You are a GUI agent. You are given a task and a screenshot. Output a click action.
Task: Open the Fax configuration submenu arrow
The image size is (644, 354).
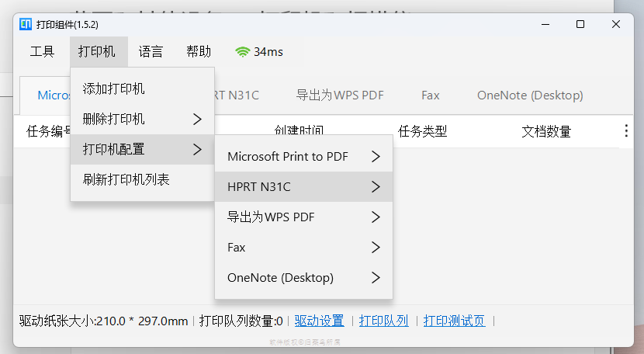click(376, 247)
